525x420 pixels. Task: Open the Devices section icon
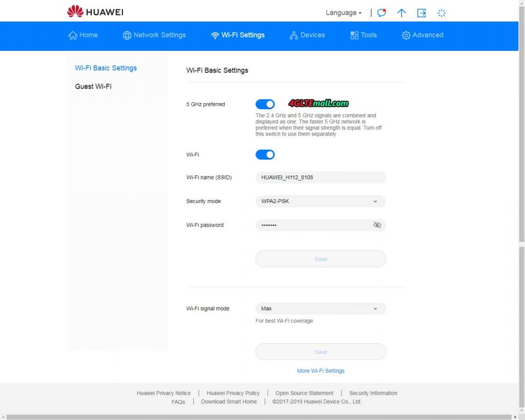pyautogui.click(x=293, y=35)
